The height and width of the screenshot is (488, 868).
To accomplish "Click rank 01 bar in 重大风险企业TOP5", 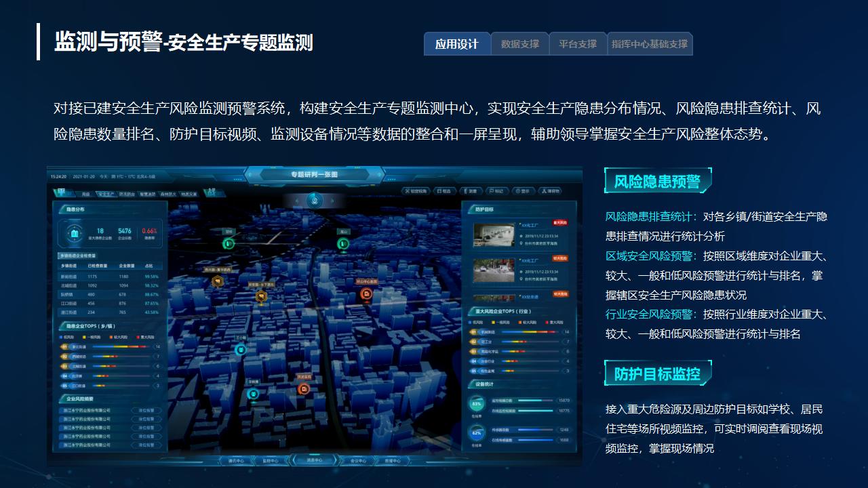I will (x=529, y=332).
